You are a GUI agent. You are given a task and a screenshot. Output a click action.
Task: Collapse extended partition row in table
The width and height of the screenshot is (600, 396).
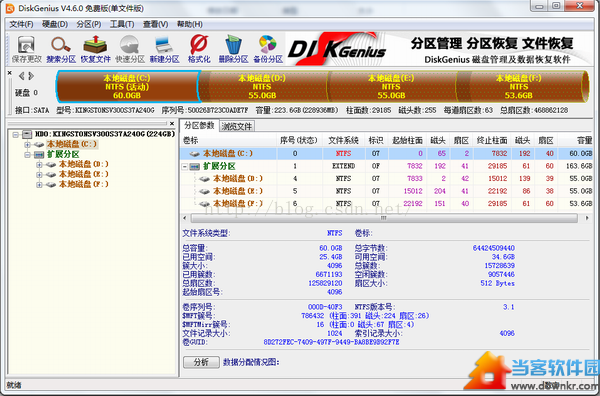pyautogui.click(x=185, y=167)
